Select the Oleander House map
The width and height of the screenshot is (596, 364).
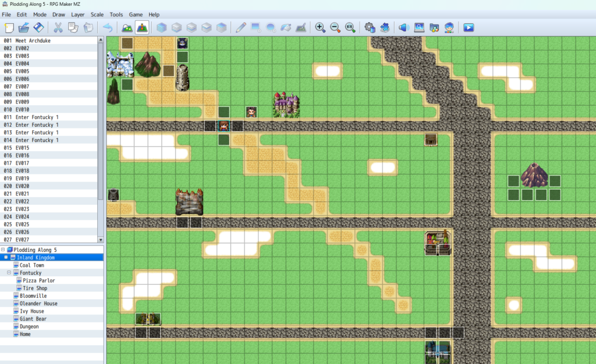pos(38,304)
